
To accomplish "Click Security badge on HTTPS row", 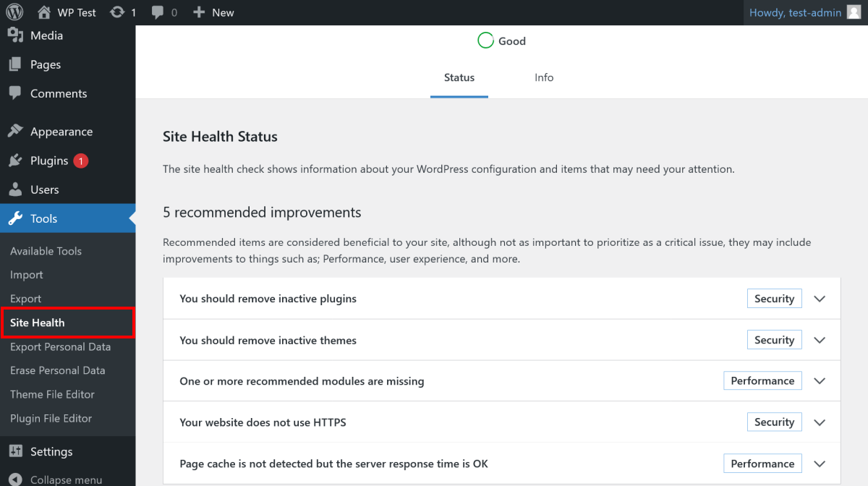I will point(775,422).
